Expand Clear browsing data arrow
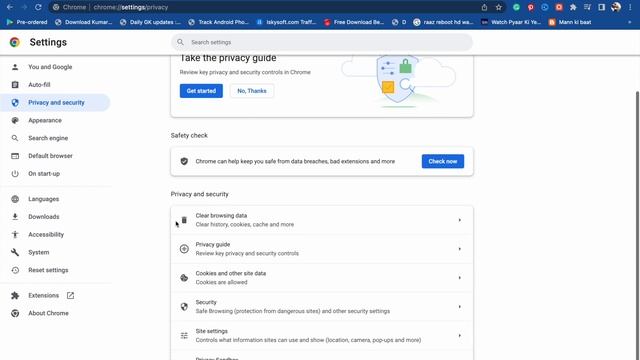 [460, 220]
